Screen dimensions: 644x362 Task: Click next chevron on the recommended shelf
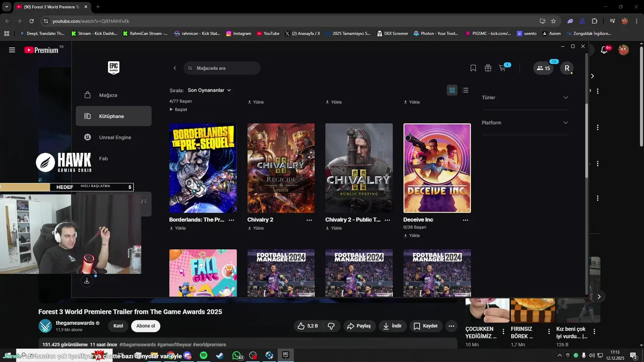click(x=599, y=297)
